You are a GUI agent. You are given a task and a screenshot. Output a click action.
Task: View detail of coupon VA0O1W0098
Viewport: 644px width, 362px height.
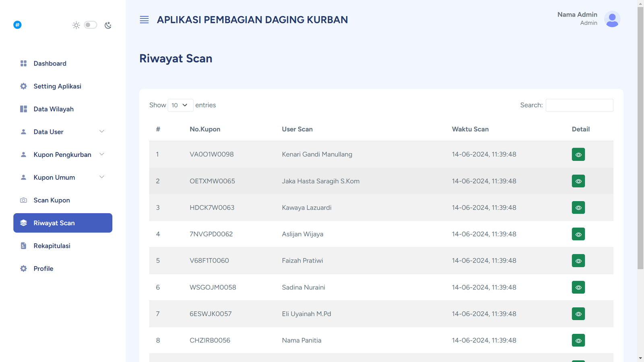click(578, 154)
